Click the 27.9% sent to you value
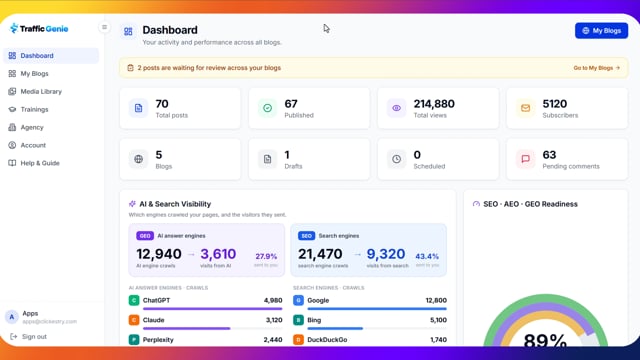Screen dimensions: 640x360 coord(266,256)
